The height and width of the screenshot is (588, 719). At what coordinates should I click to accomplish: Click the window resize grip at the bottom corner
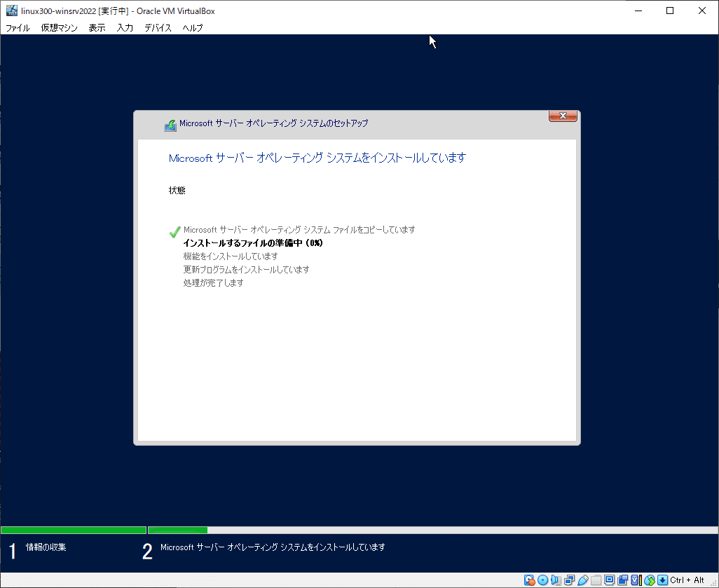713,582
